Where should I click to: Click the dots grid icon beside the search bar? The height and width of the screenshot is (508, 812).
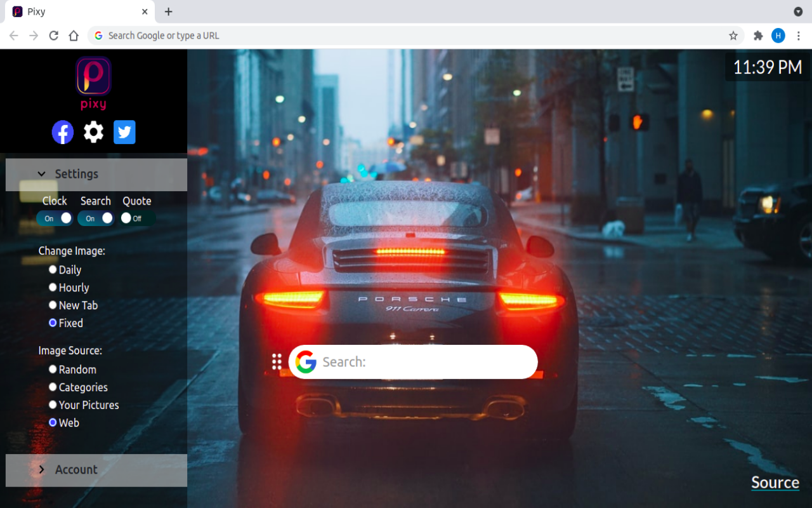[x=277, y=362]
